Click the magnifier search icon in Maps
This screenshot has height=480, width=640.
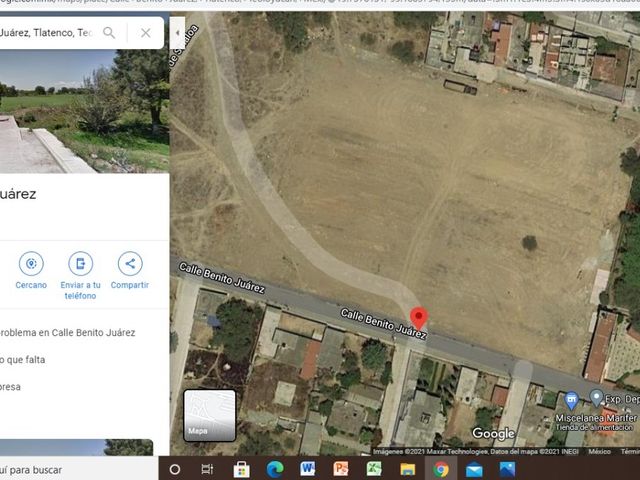click(x=109, y=33)
